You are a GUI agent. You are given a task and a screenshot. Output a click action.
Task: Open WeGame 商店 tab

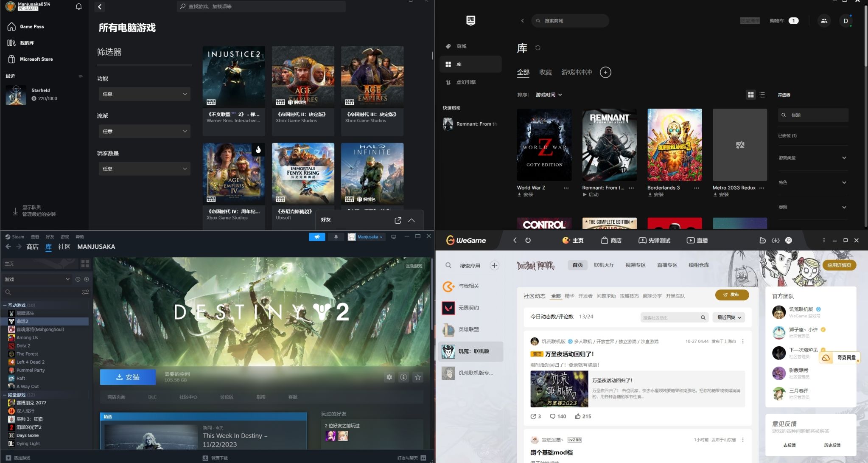pos(611,240)
